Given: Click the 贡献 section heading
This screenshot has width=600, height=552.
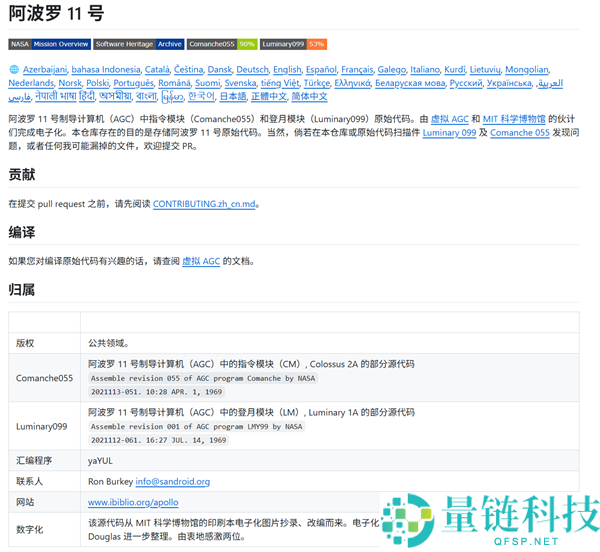Looking at the screenshot, I should coord(22,174).
